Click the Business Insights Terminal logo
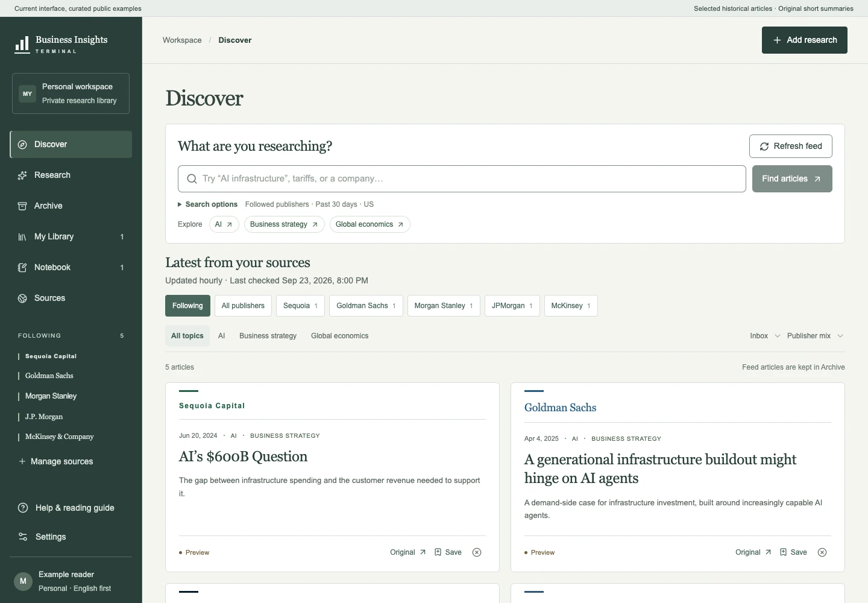Viewport: 868px width, 603px height. [61, 45]
